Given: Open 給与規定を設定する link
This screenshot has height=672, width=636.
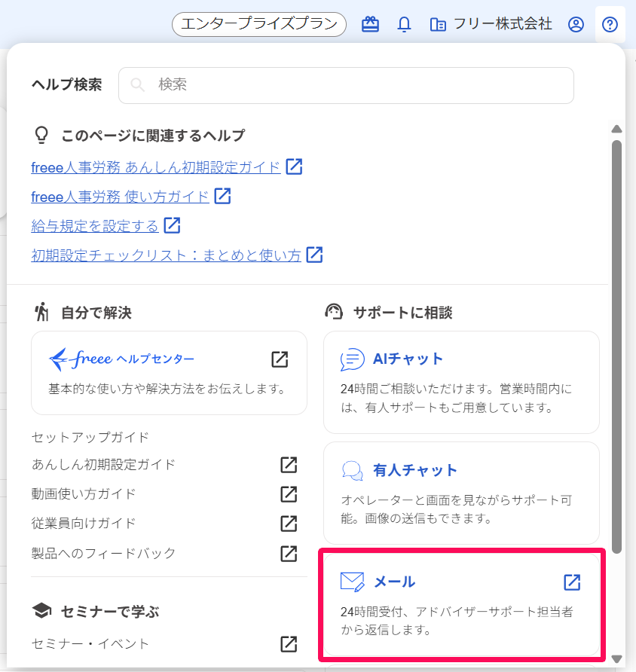Looking at the screenshot, I should (x=95, y=226).
